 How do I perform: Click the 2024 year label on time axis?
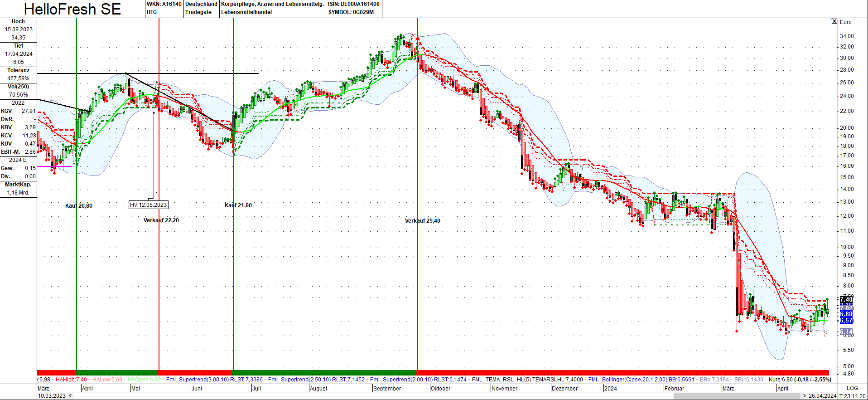[x=611, y=389]
